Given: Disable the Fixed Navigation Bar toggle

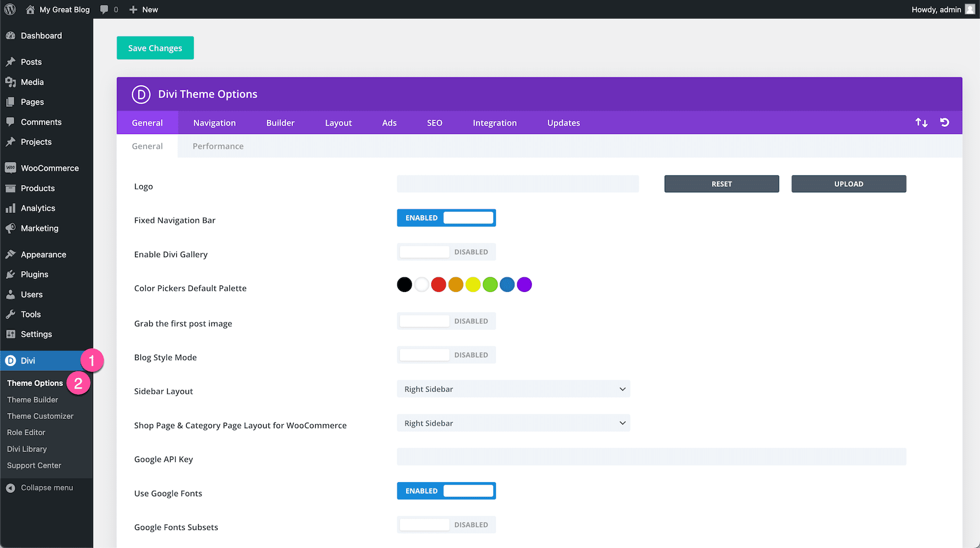Looking at the screenshot, I should tap(446, 218).
